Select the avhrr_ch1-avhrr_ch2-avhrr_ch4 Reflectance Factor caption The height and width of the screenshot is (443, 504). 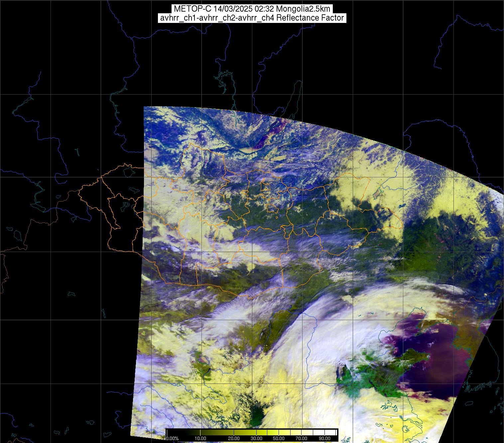252,18
